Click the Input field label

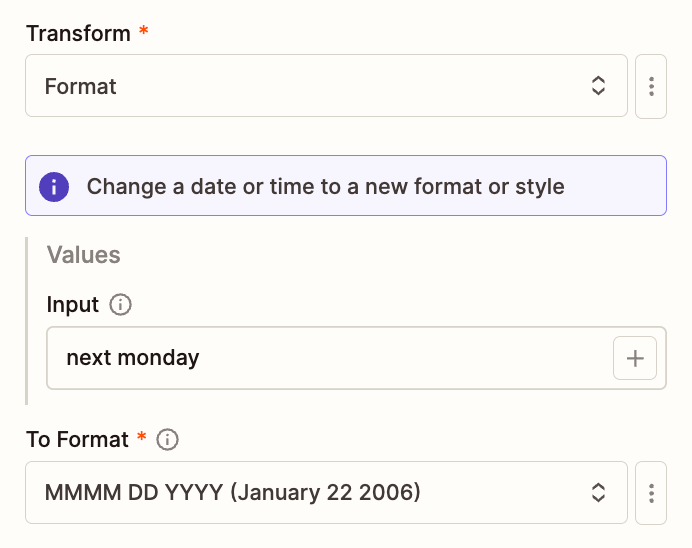[x=73, y=305]
